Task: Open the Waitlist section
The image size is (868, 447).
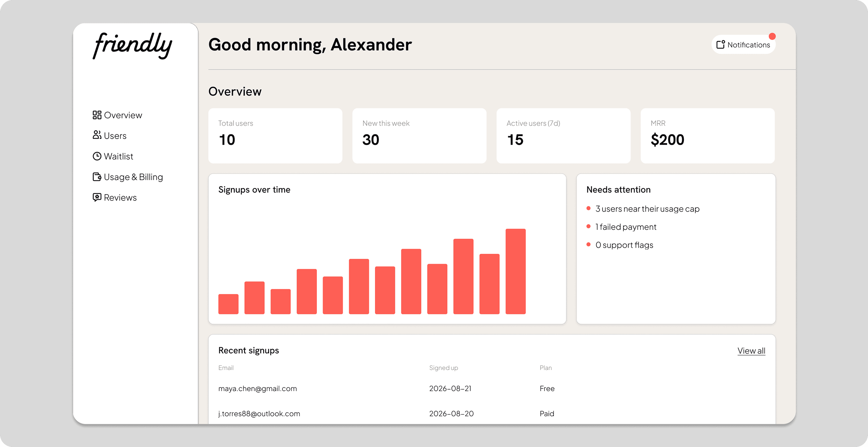Action: coord(113,156)
